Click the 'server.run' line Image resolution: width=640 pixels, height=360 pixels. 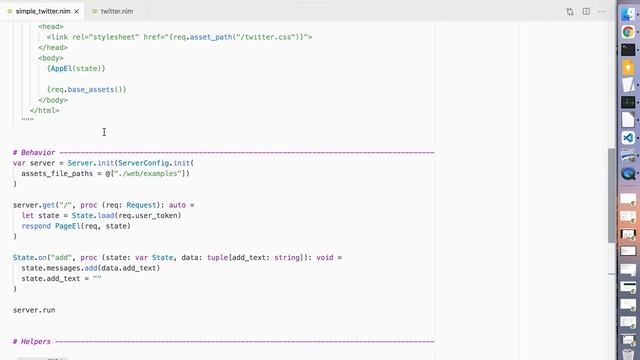tap(34, 310)
